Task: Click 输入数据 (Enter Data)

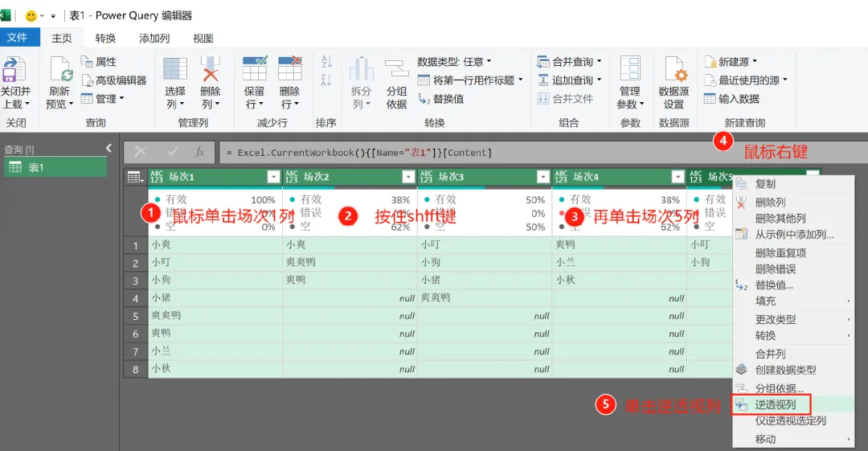Action: pyautogui.click(x=732, y=99)
